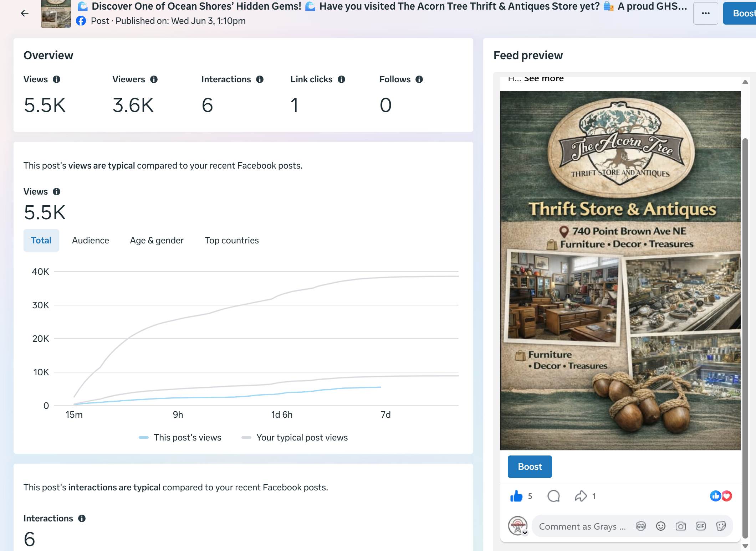Switch commenting profile via avatar dropdown
The width and height of the screenshot is (756, 551).
coord(518,526)
